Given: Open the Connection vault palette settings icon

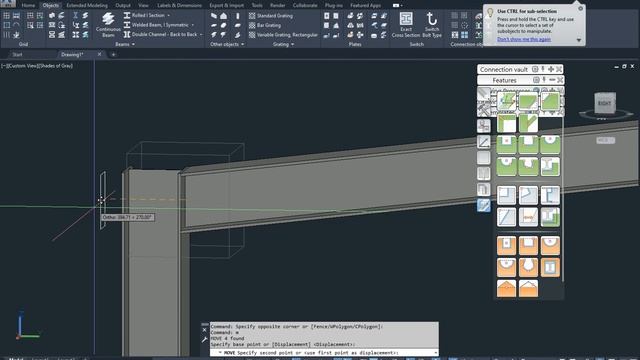Looking at the screenshot, I should coord(535,69).
